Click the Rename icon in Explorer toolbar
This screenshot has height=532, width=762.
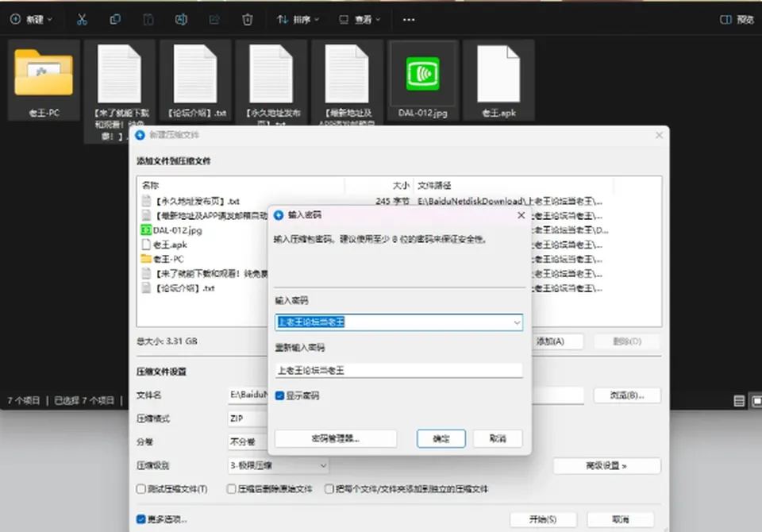pos(181,19)
